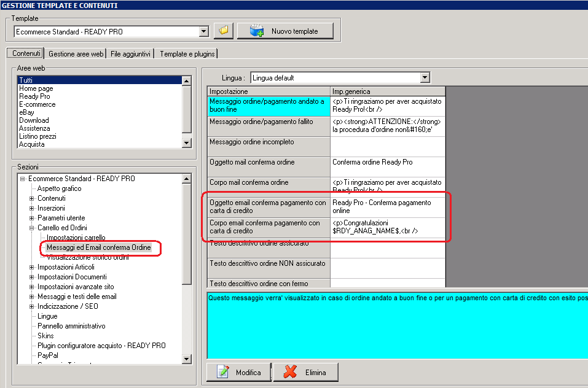Select Oggetto mail conferma ordine row
The height and width of the screenshot is (388, 588).
click(269, 166)
